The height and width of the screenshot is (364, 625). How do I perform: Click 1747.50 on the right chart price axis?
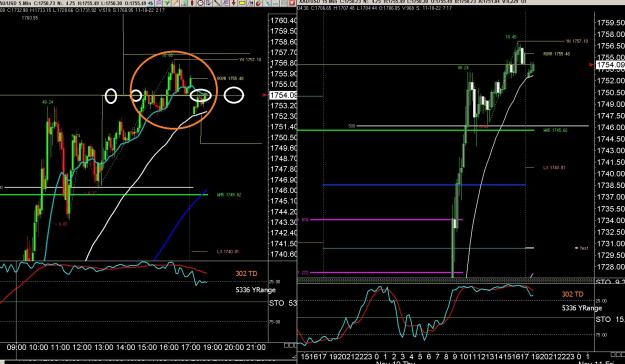click(610, 116)
